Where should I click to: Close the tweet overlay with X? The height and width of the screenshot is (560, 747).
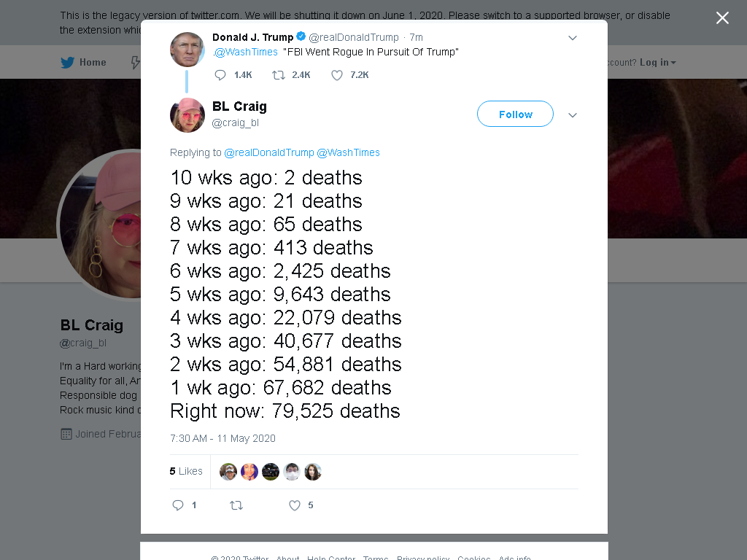722,17
